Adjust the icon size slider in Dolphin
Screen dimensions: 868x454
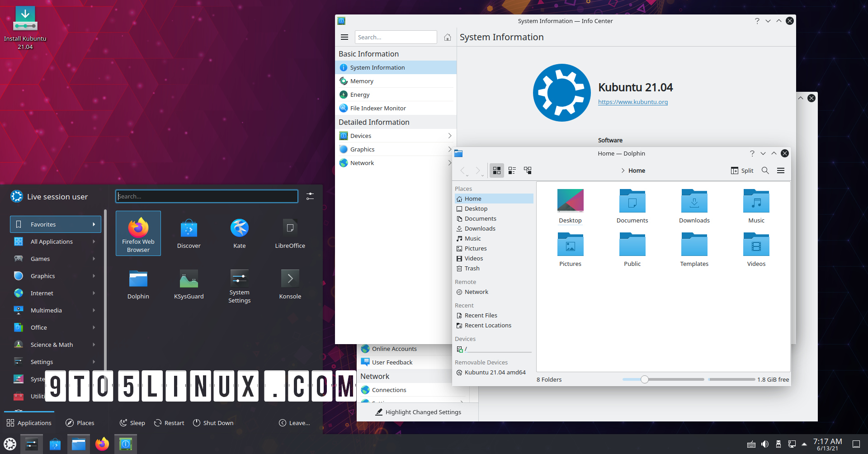(x=644, y=379)
